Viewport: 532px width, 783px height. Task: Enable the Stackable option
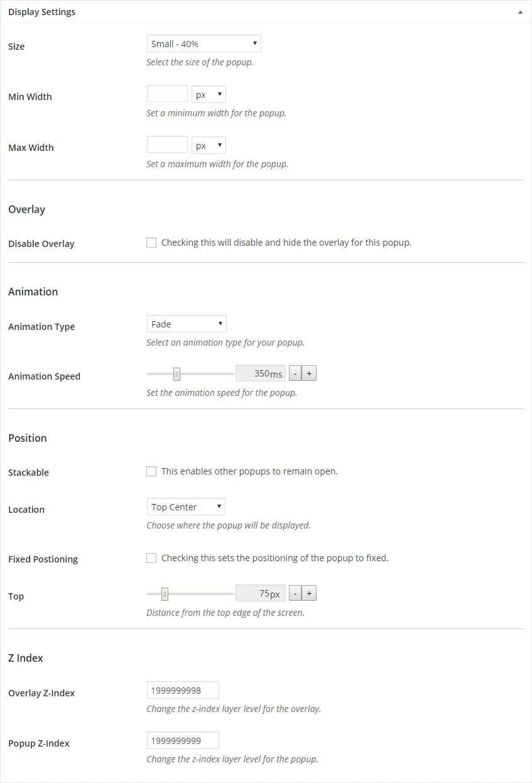tap(151, 471)
